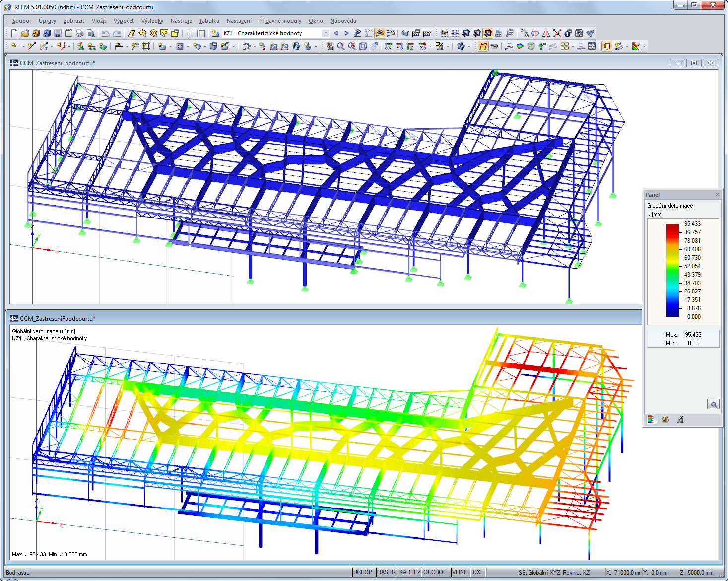
Task: Switch to the scales tab at Panel bottom
Action: pyautogui.click(x=665, y=420)
